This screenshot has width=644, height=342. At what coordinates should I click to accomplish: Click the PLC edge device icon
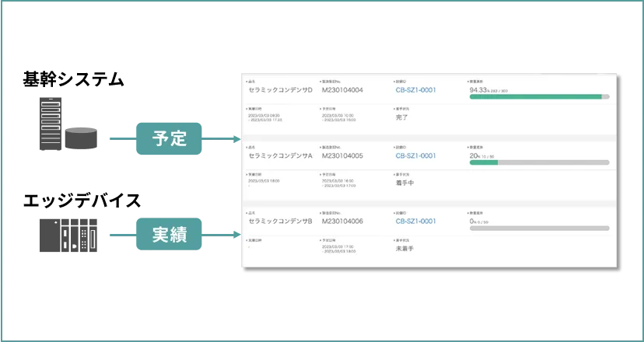68,236
